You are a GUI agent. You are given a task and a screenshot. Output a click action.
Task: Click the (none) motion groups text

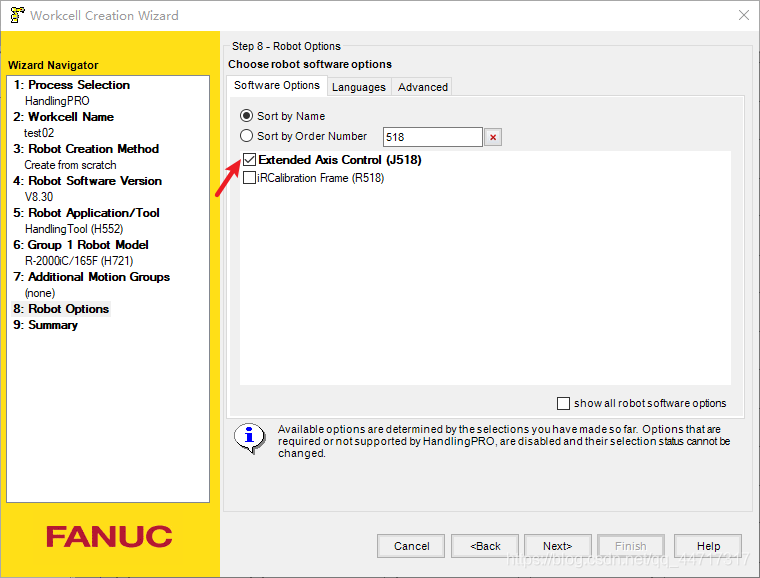pos(40,293)
